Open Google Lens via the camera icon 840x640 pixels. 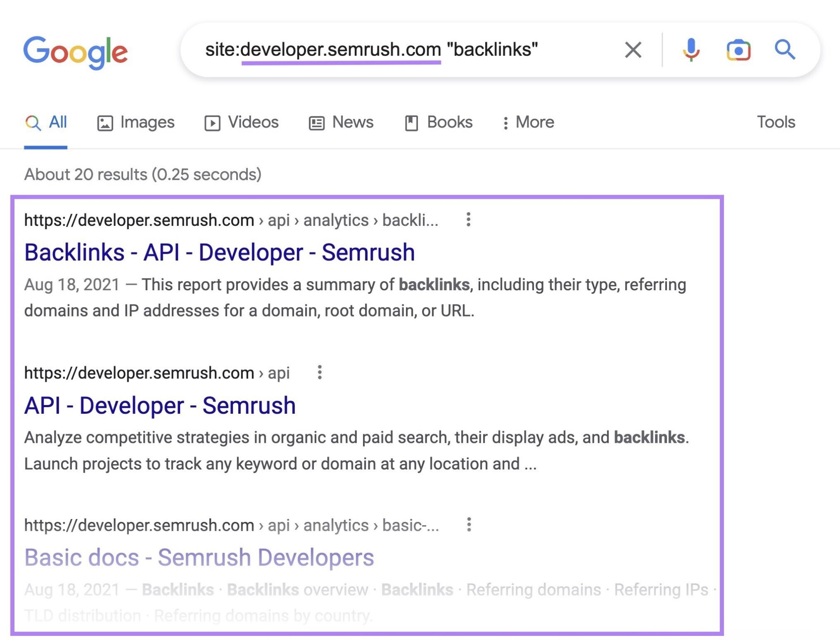pos(738,49)
